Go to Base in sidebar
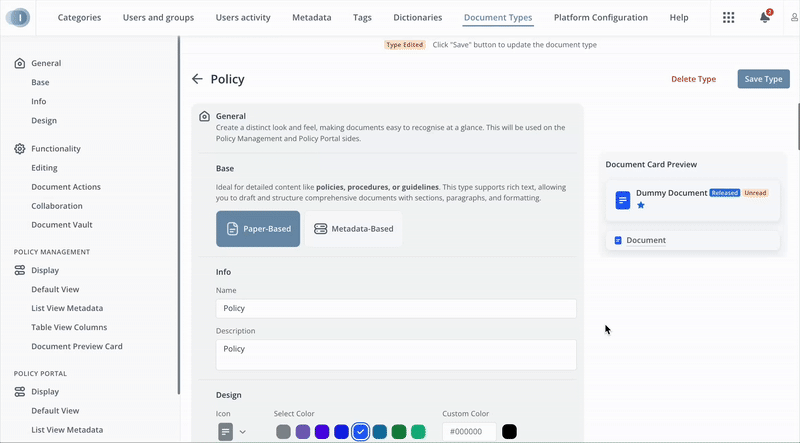 [40, 82]
